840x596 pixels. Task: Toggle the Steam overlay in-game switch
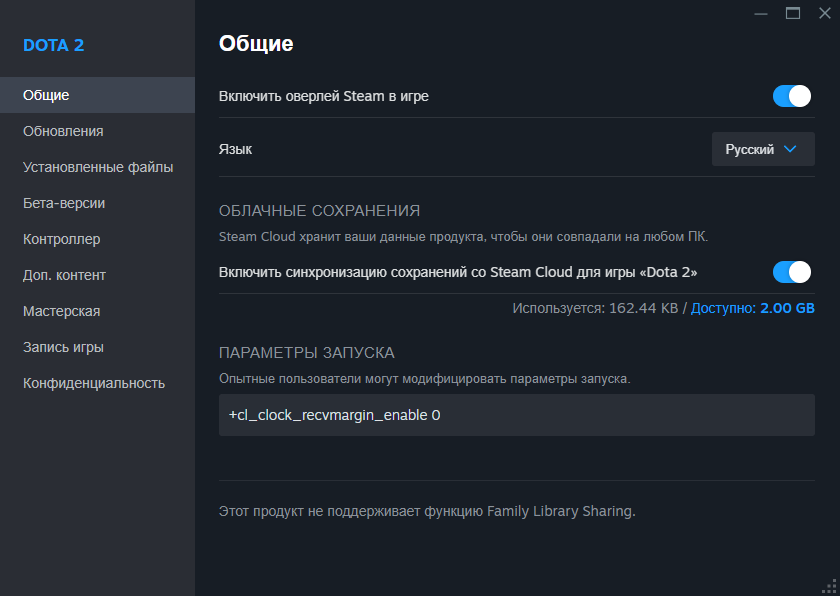tap(791, 96)
